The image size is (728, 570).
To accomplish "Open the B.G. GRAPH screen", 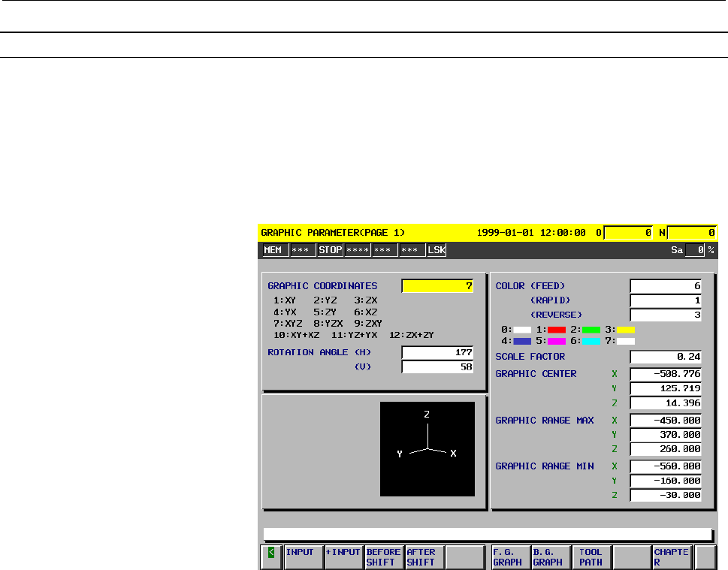I will point(550,556).
